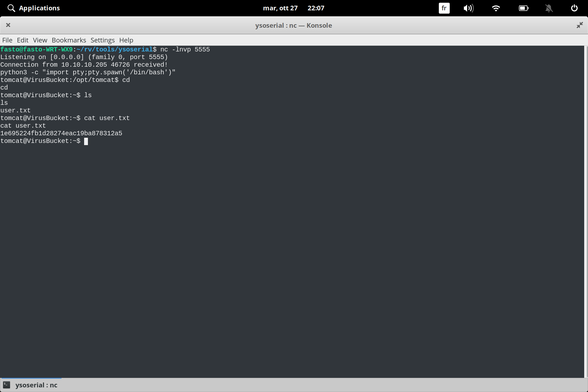Open the Bookmarks menu
The image size is (588, 392).
tap(69, 40)
